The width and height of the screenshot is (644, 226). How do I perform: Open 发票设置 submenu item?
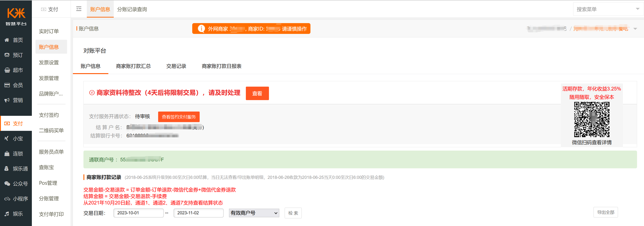click(49, 62)
